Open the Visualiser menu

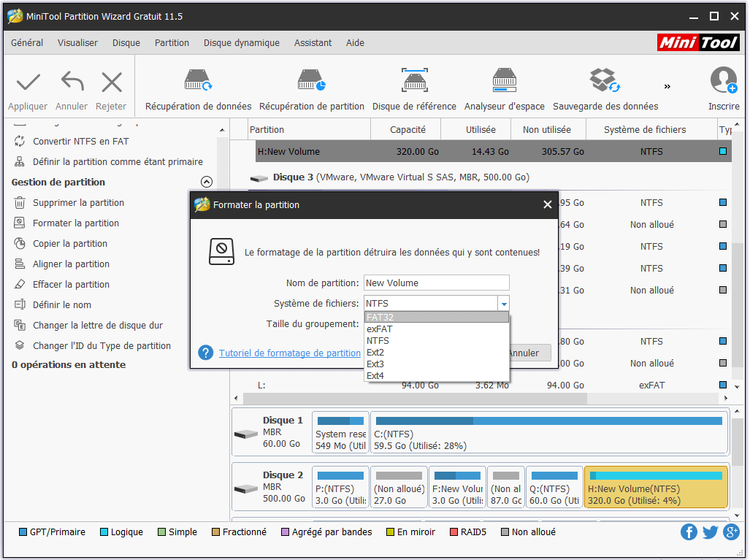pyautogui.click(x=77, y=42)
